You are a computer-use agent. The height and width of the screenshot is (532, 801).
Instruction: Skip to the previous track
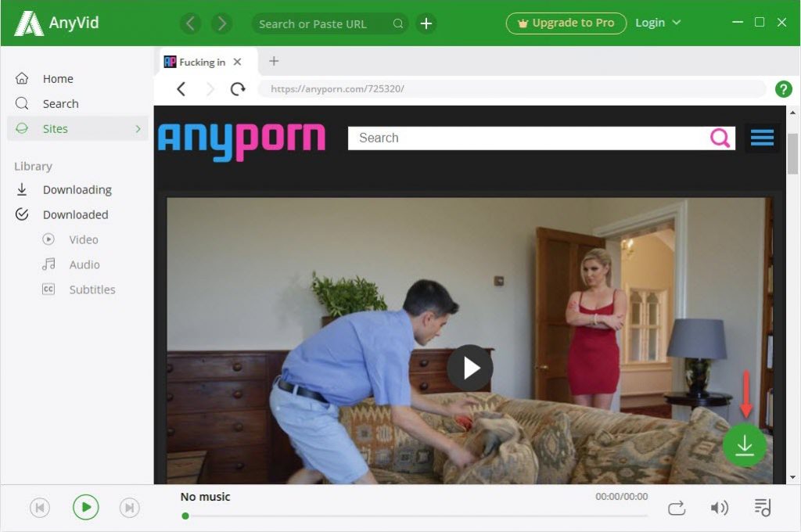(x=40, y=508)
